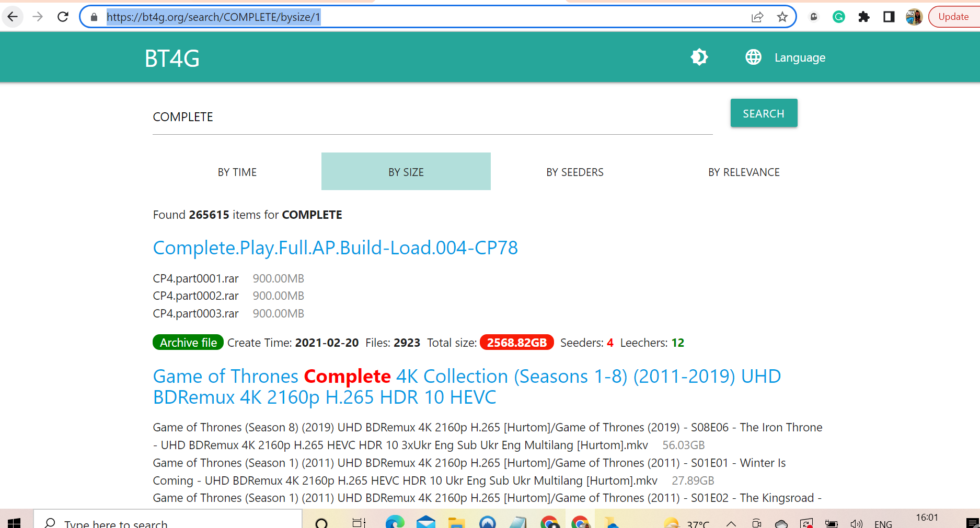The image size is (980, 528).
Task: Click the ghost-shaped VPN extension icon
Action: click(814, 16)
